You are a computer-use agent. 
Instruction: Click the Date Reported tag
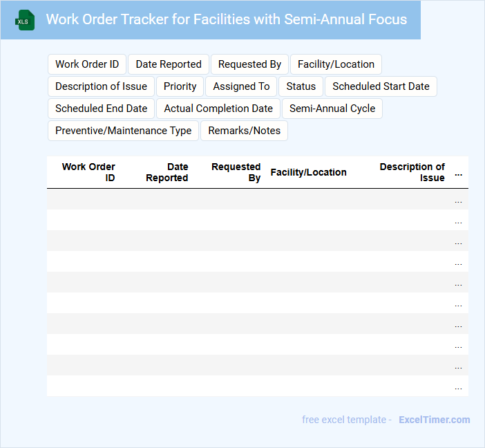[x=169, y=64]
